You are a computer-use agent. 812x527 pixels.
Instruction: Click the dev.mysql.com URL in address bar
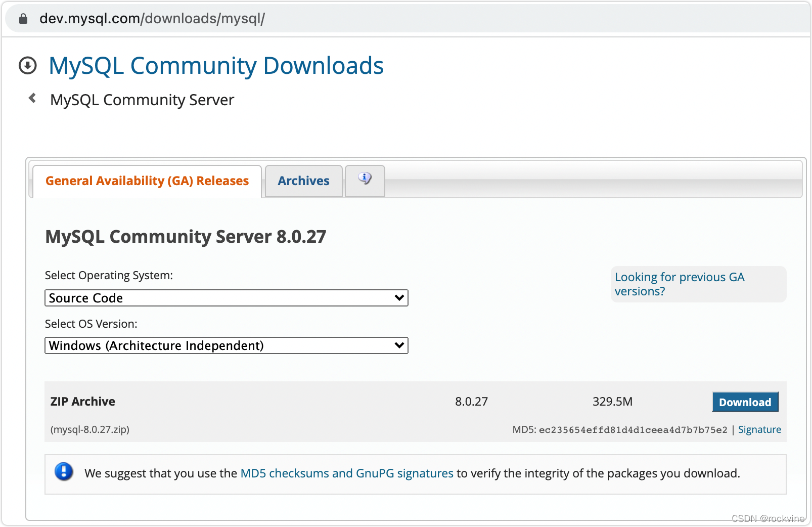[152, 19]
